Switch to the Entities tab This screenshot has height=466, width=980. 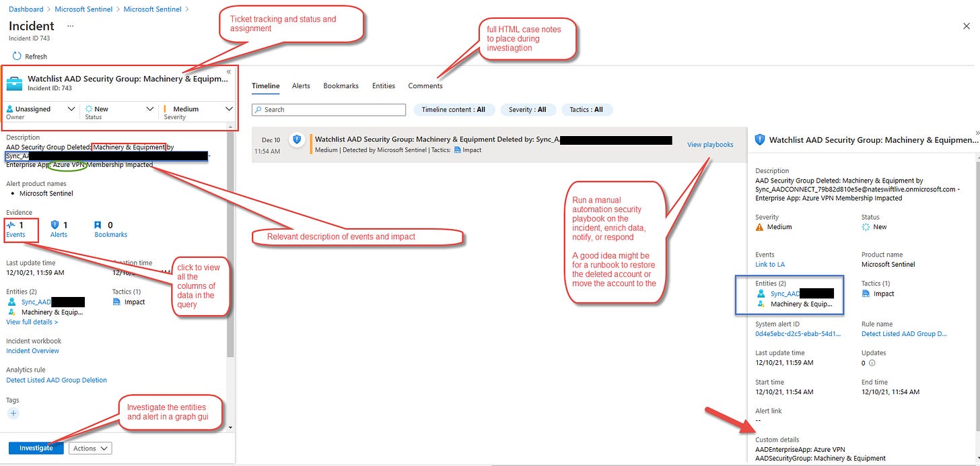click(x=384, y=86)
